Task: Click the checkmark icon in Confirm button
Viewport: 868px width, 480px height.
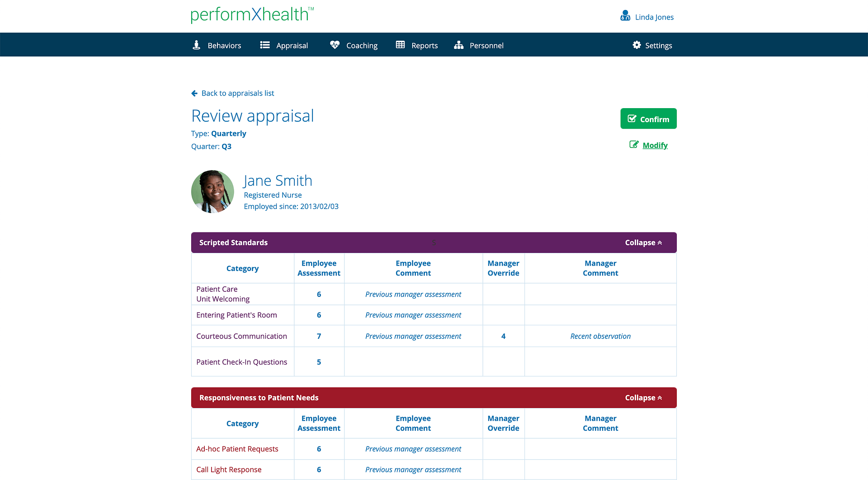Action: pos(632,119)
